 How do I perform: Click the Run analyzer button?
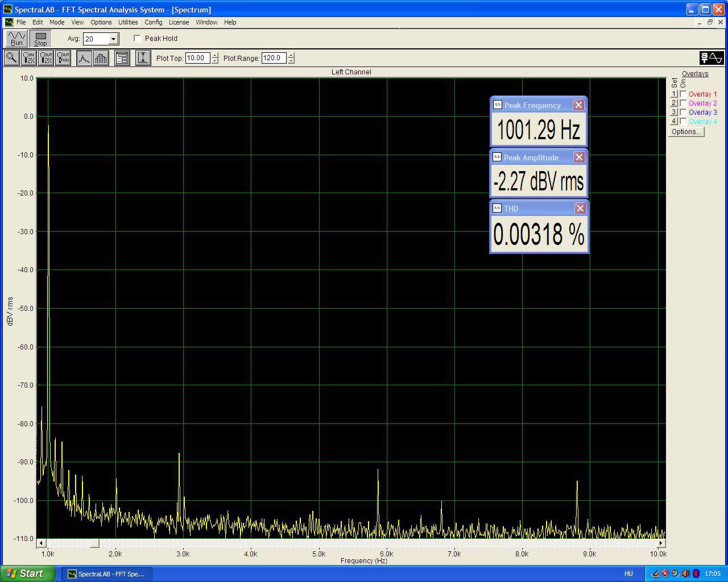[16, 39]
